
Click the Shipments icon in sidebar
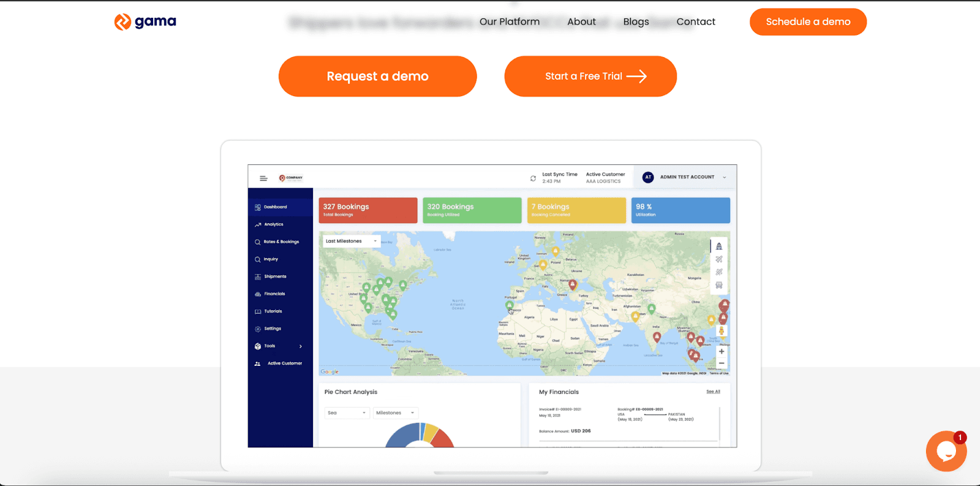click(x=258, y=277)
